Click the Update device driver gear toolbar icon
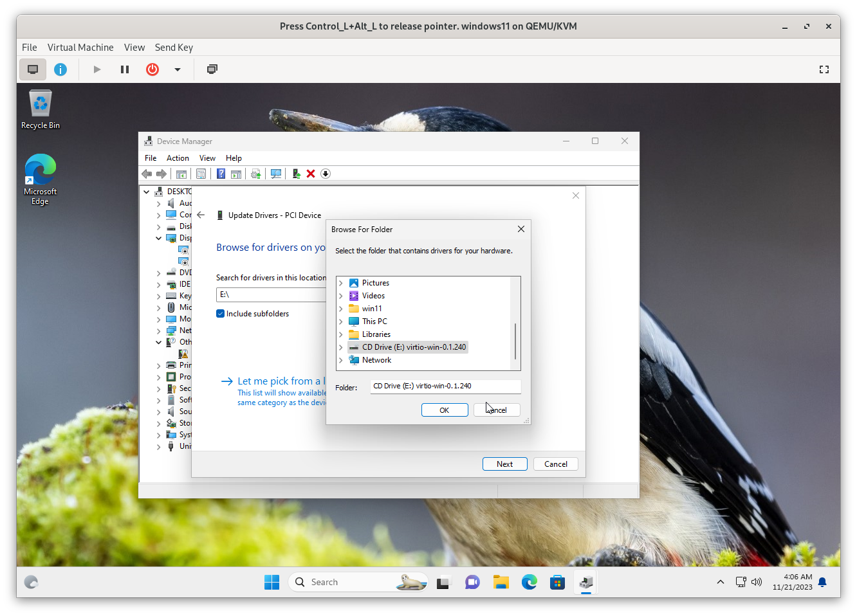Viewport: 857px width, 616px height. [255, 174]
